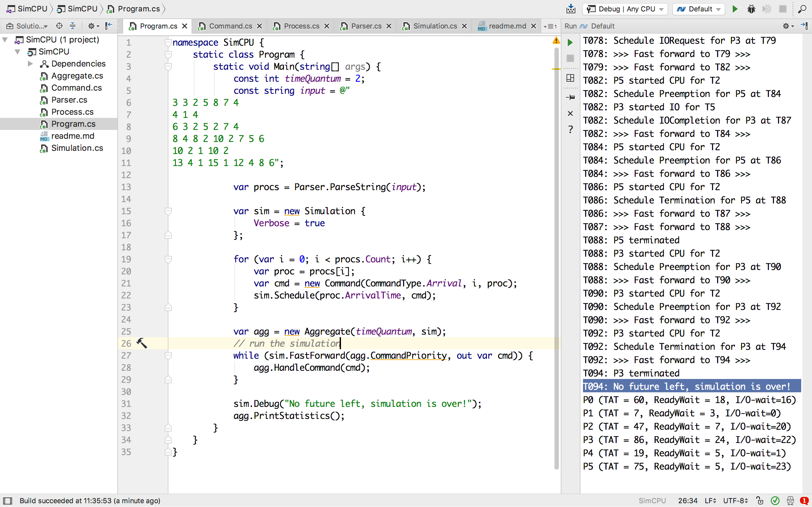Switch to the Parser.cs tab
The width and height of the screenshot is (812, 507).
click(x=366, y=26)
